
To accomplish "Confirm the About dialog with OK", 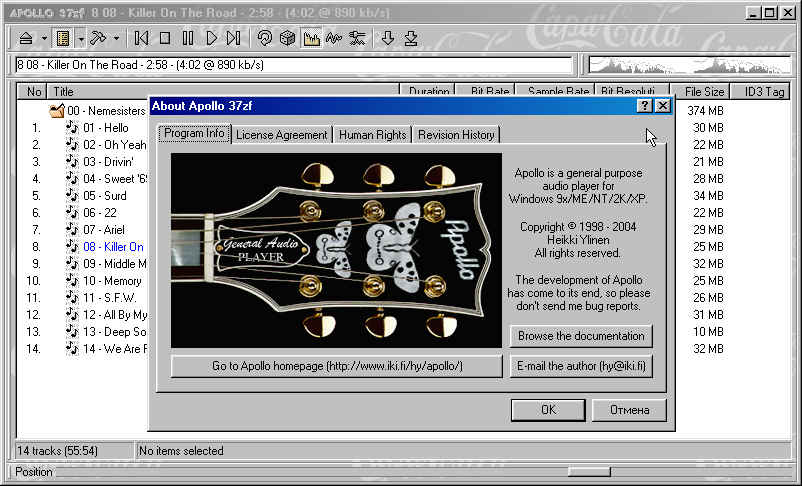I will pyautogui.click(x=548, y=410).
